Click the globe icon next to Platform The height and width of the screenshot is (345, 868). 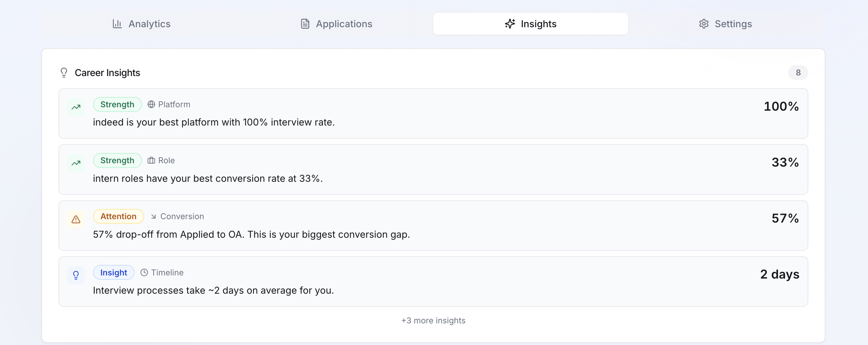(151, 104)
